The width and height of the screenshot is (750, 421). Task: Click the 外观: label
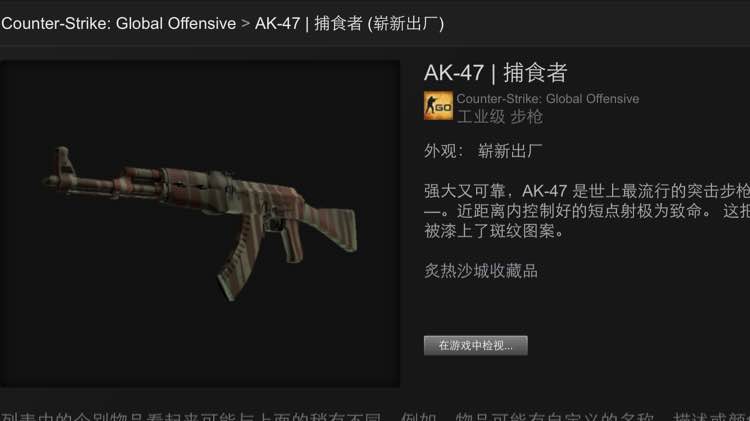click(x=444, y=151)
